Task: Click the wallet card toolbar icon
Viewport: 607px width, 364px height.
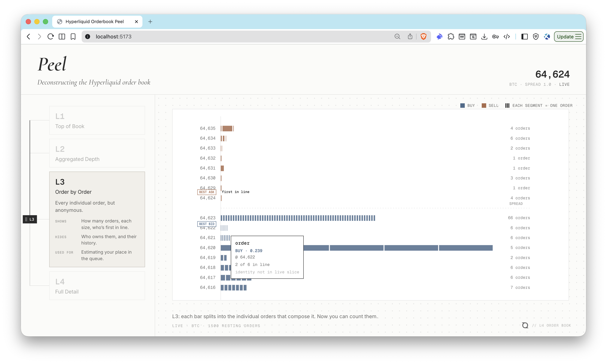Action: (462, 37)
